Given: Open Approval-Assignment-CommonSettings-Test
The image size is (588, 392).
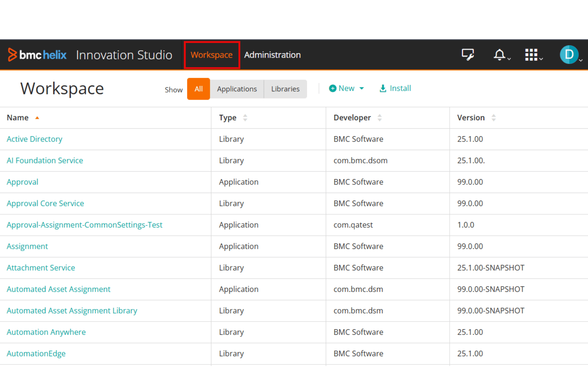Looking at the screenshot, I should 85,225.
